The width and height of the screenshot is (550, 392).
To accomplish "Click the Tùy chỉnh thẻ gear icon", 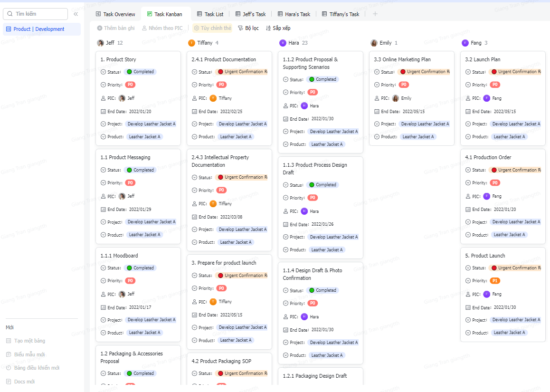I will [x=197, y=28].
